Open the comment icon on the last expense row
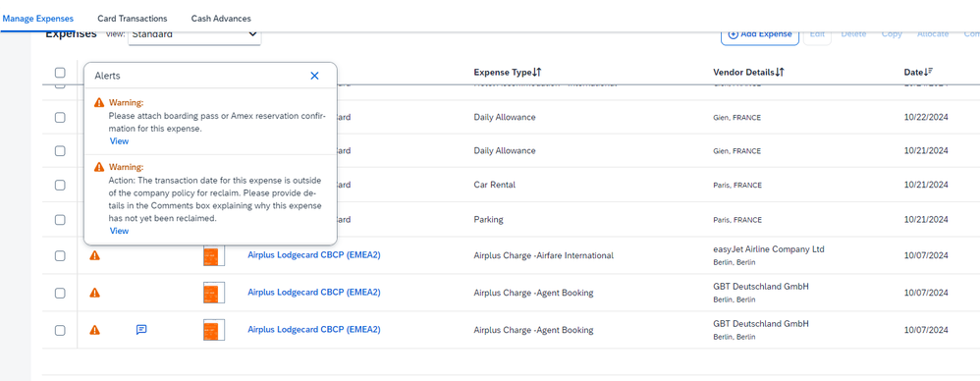The height and width of the screenshot is (381, 980). tap(141, 330)
